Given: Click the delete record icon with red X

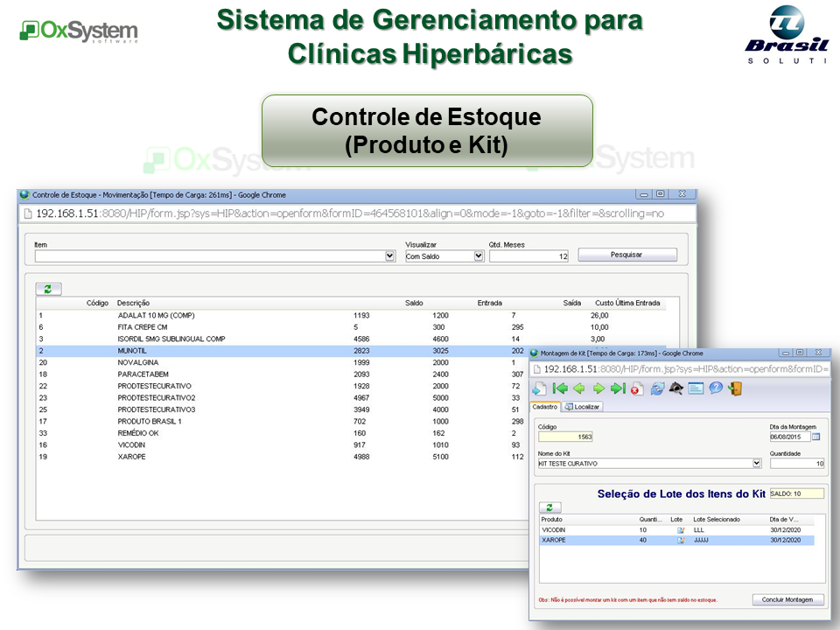Looking at the screenshot, I should click(x=637, y=388).
